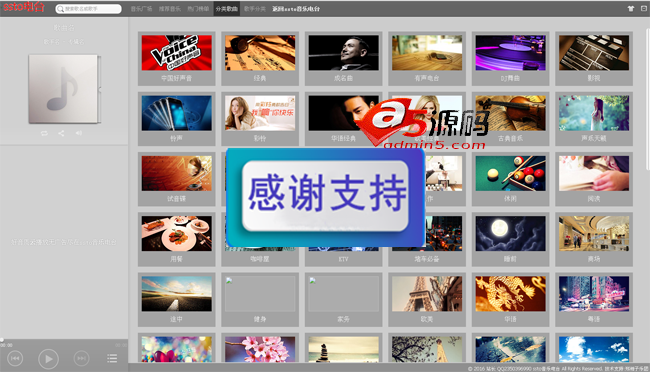Image resolution: width=650 pixels, height=372 pixels.
Task: Open the 热门榜单 tab
Action: click(x=198, y=9)
